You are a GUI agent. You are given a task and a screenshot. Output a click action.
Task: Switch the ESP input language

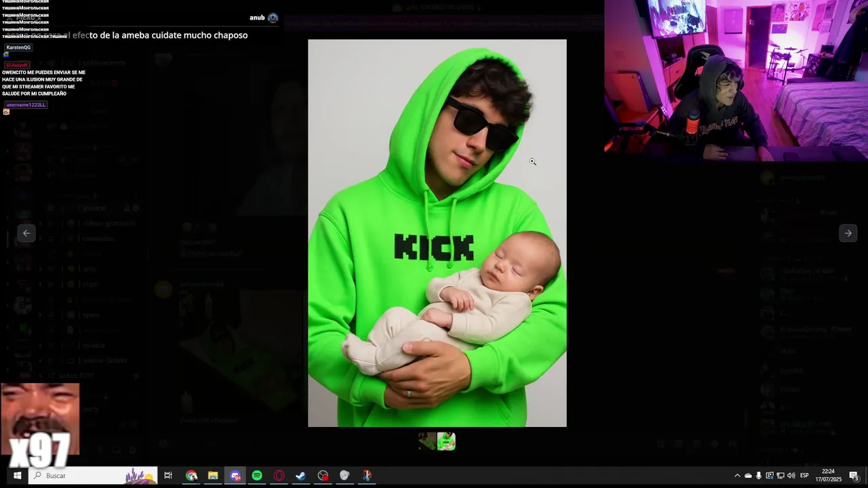[805, 475]
